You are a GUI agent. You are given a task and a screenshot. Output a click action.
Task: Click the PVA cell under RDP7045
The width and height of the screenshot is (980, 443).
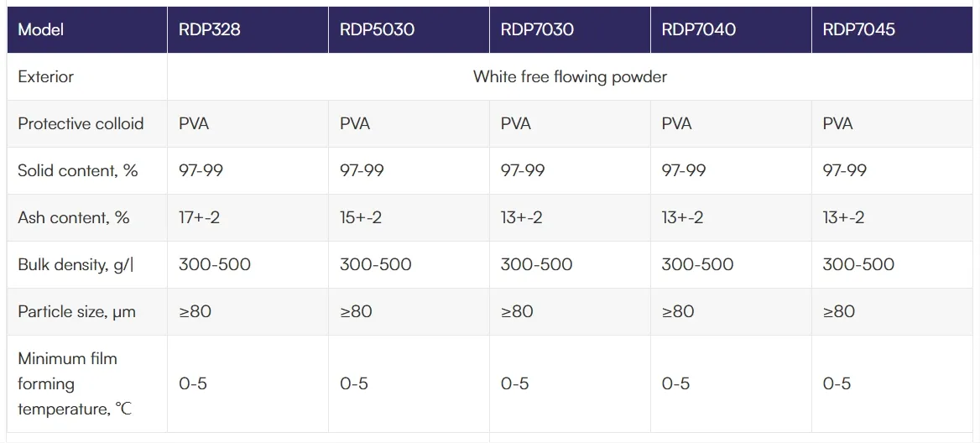coord(837,123)
